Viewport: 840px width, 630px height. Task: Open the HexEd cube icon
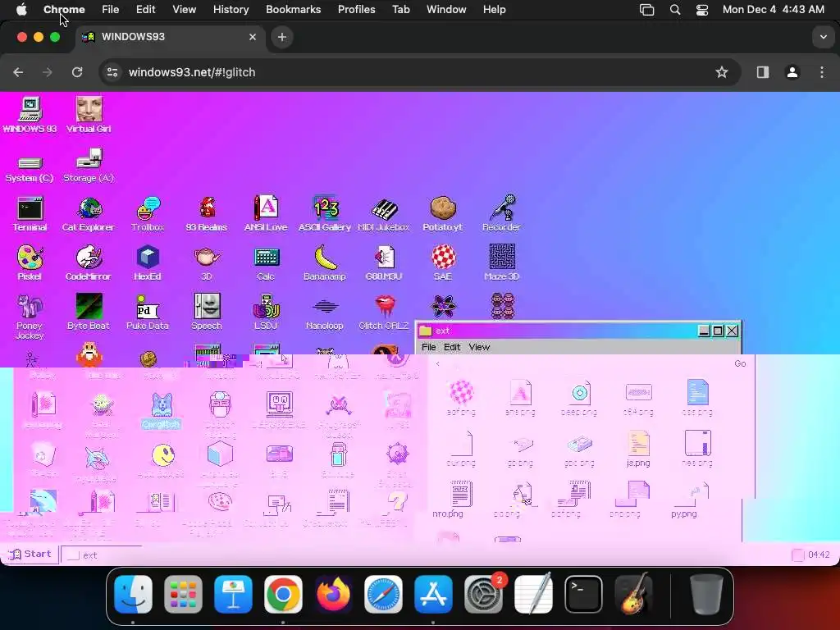coord(148,263)
